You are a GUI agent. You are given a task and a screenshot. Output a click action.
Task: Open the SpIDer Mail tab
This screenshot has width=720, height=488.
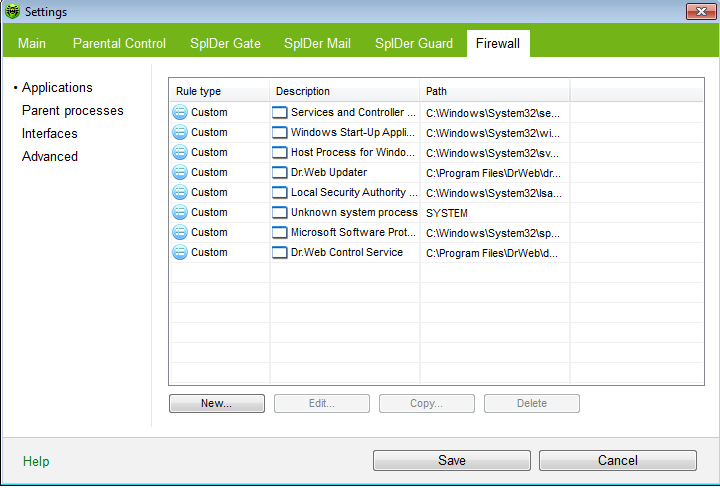tap(317, 43)
